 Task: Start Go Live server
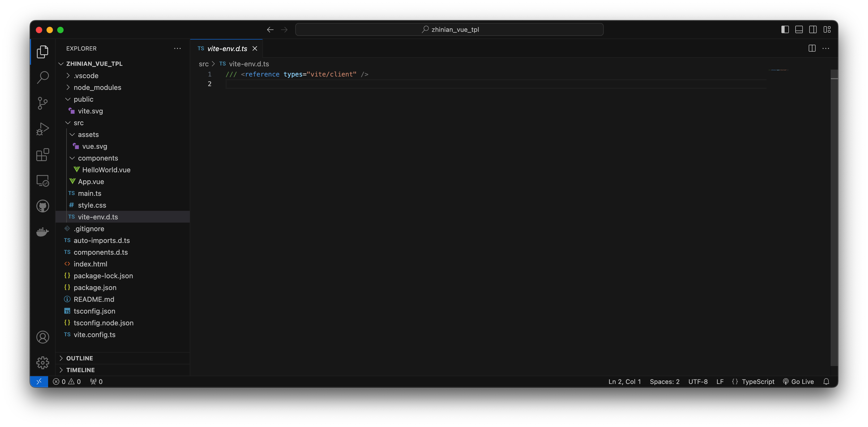click(x=798, y=382)
